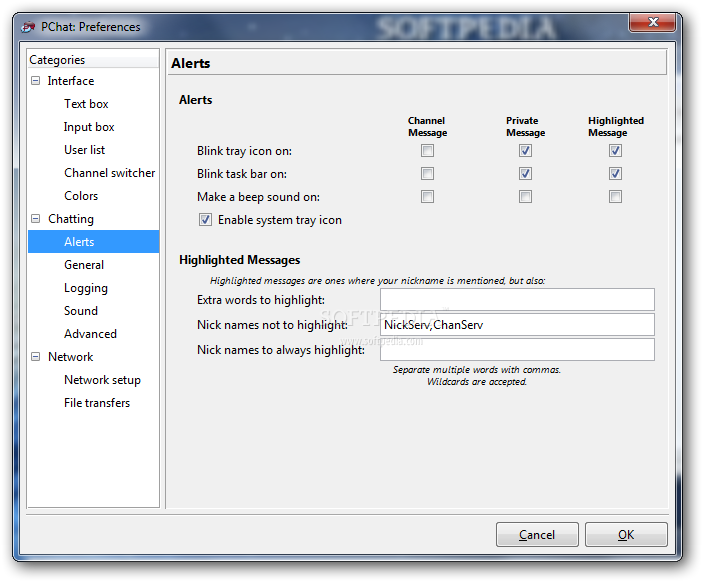This screenshot has width=703, height=582.
Task: Enable blink task bar for channel messages
Action: [x=427, y=174]
